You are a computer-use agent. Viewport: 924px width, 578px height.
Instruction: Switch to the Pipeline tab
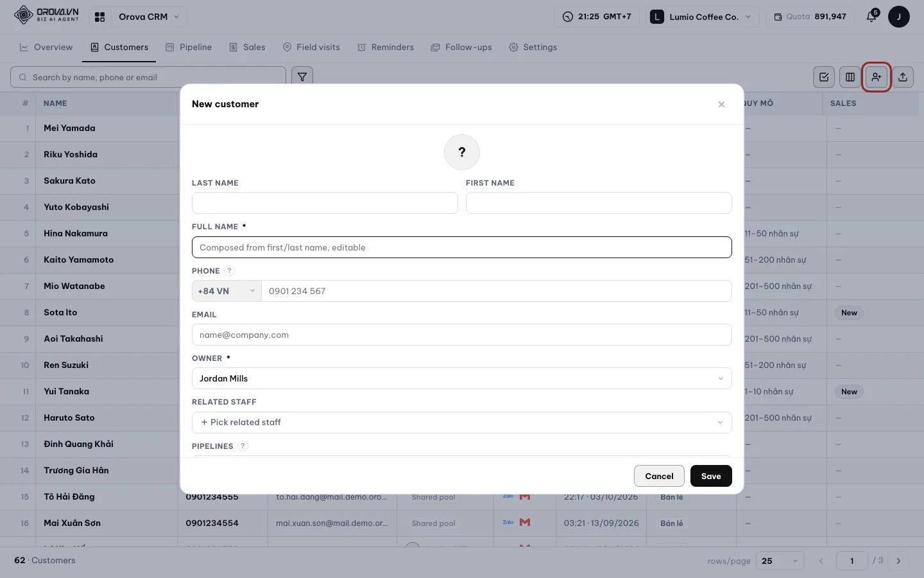pyautogui.click(x=189, y=47)
